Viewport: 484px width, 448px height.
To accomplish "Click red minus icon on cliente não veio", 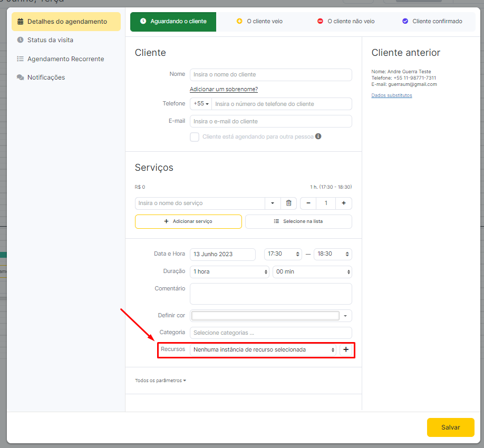I will [320, 21].
